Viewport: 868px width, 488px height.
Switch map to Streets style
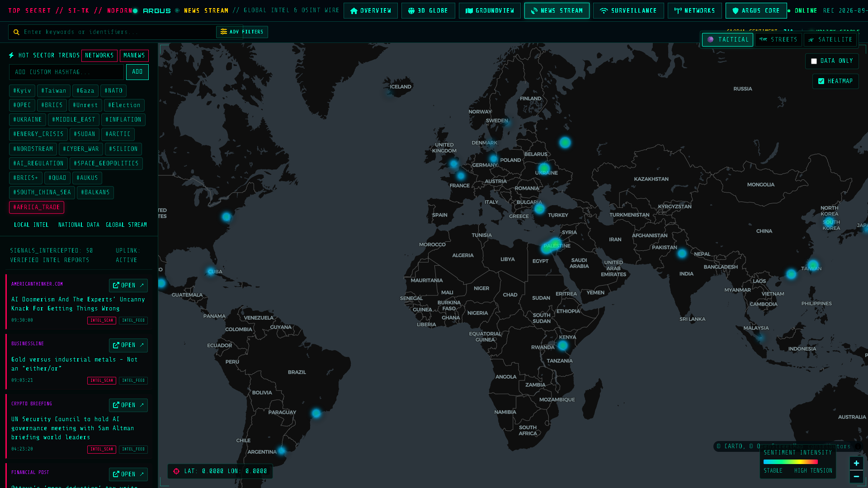point(778,40)
